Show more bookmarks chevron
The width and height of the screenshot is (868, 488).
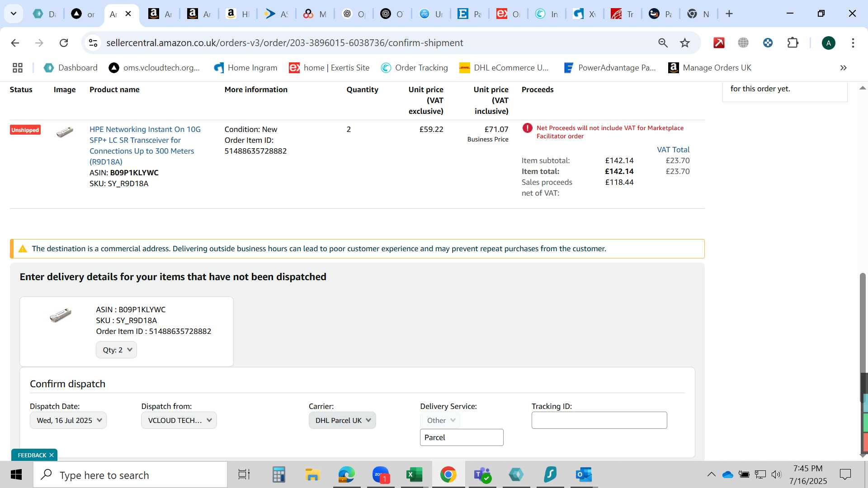click(843, 68)
